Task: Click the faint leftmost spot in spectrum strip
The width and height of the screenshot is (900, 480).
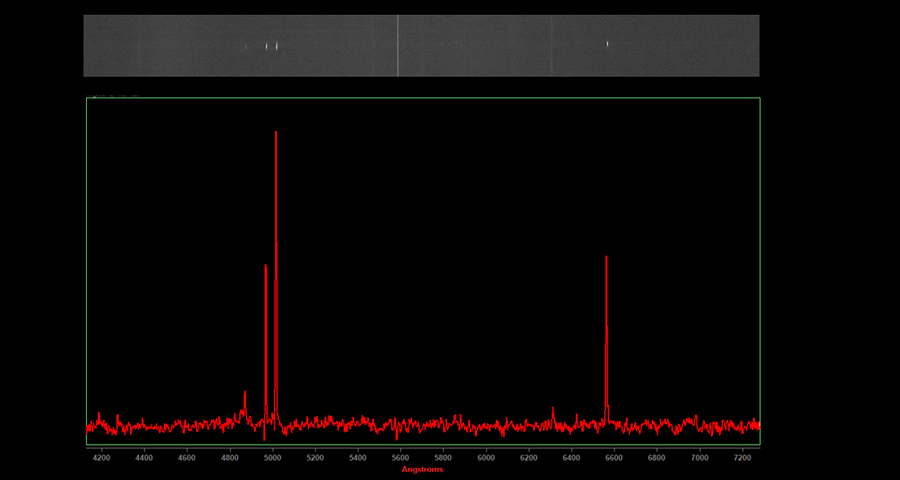Action: 246,45
